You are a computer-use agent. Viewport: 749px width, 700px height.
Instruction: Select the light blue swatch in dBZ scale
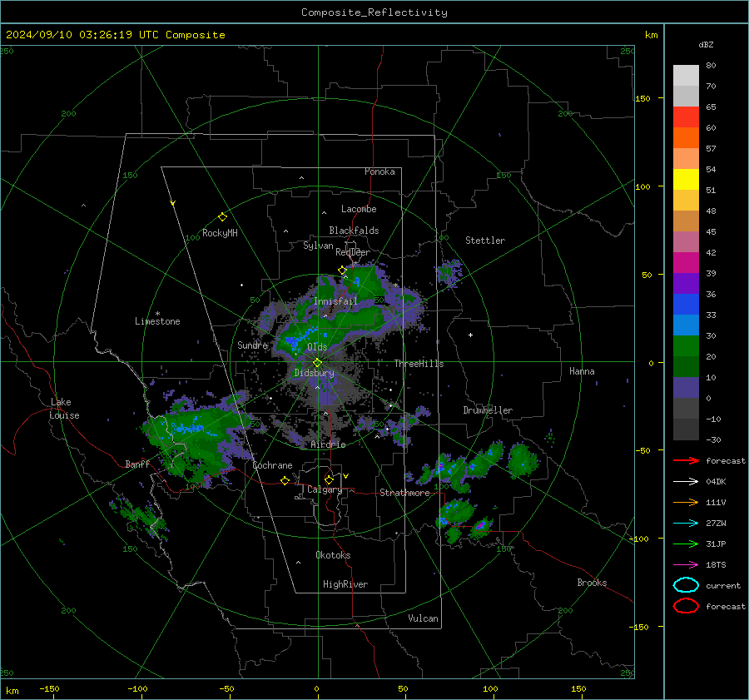click(x=686, y=325)
